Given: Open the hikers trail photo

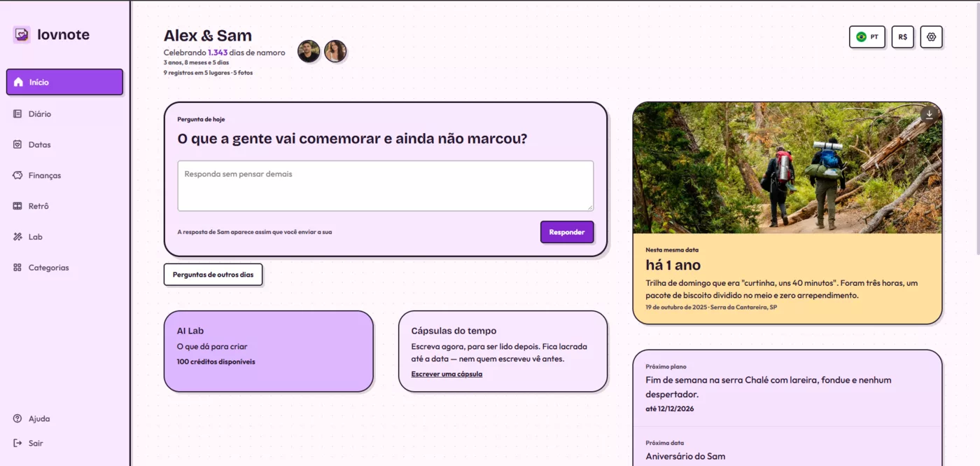Looking at the screenshot, I should (787, 168).
